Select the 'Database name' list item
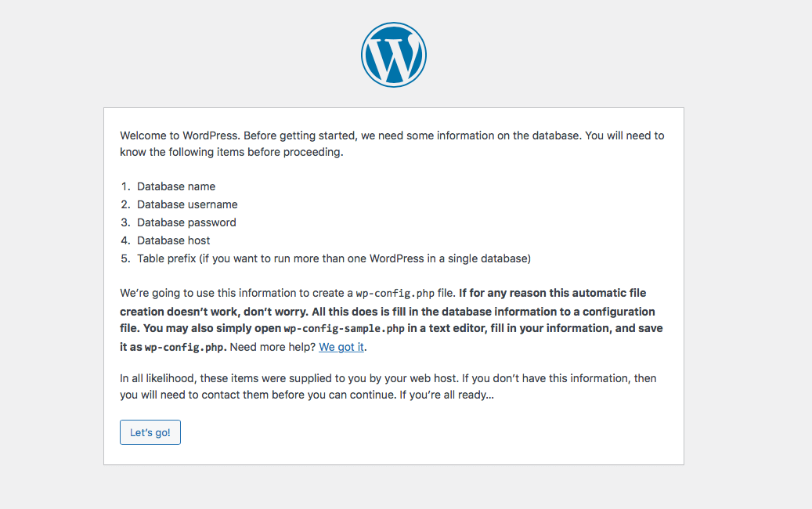Image resolution: width=812 pixels, height=509 pixels. [175, 186]
